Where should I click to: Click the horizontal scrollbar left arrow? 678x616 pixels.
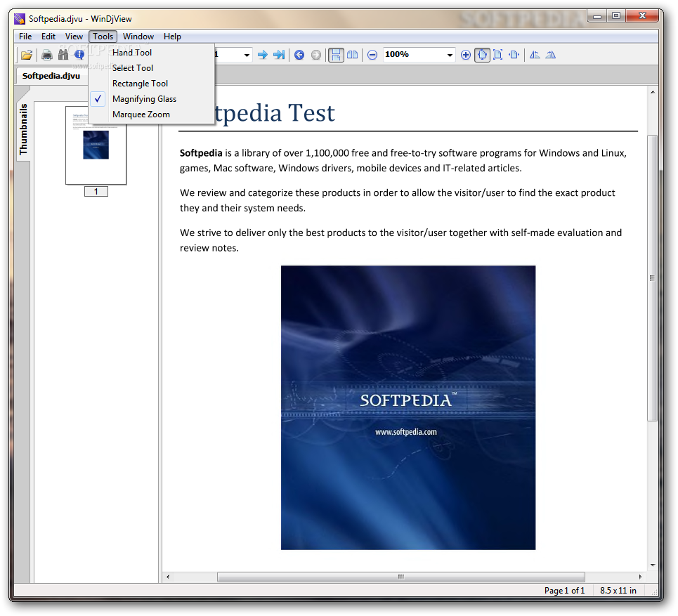click(x=168, y=577)
